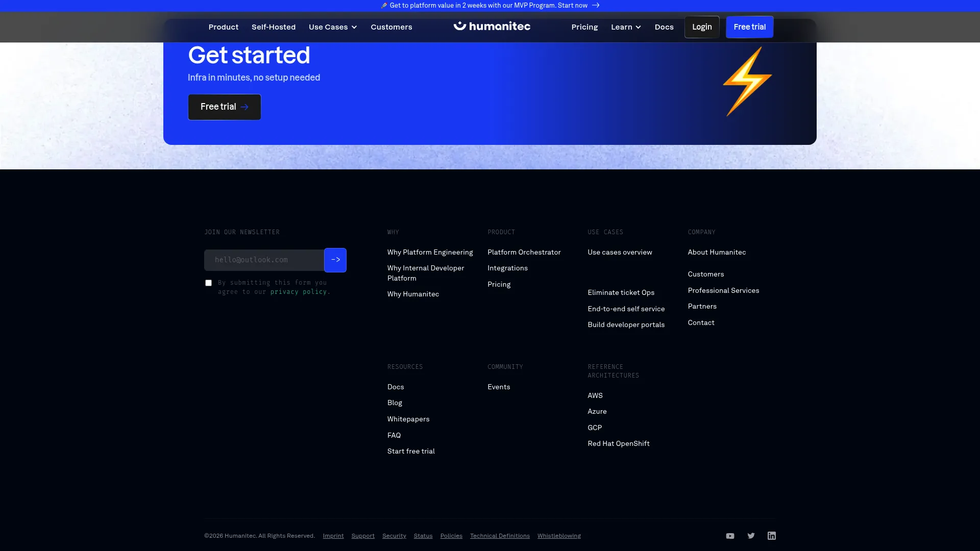Open the Product menu item
The image size is (980, 551).
pos(224,27)
